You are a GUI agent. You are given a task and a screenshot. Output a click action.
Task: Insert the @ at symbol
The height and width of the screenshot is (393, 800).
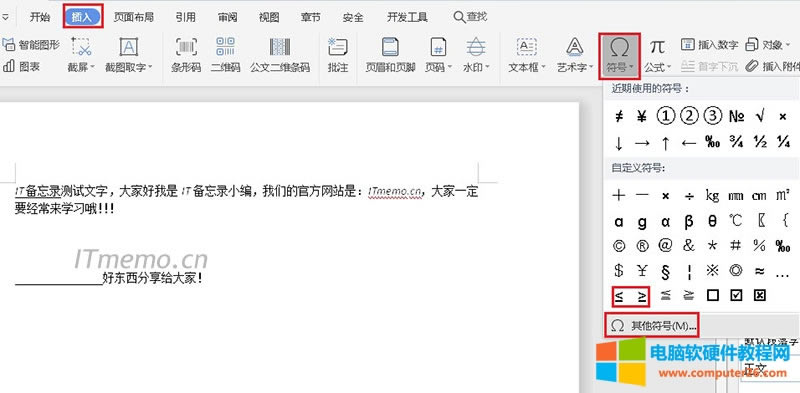coord(665,245)
